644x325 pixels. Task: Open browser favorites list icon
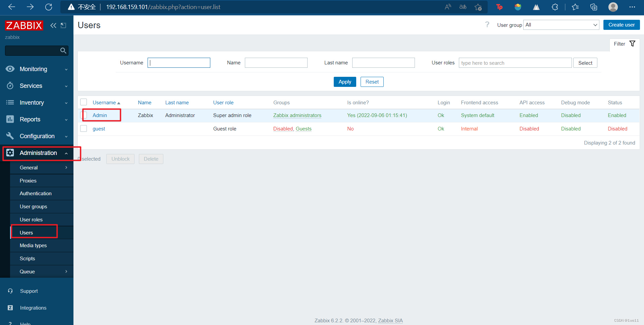pyautogui.click(x=575, y=7)
